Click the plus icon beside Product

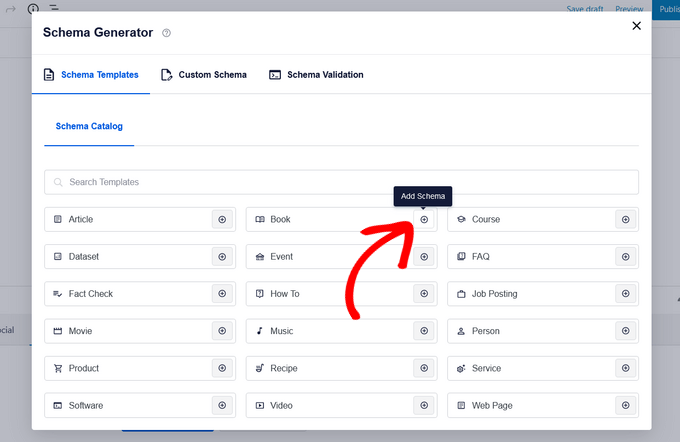click(222, 368)
